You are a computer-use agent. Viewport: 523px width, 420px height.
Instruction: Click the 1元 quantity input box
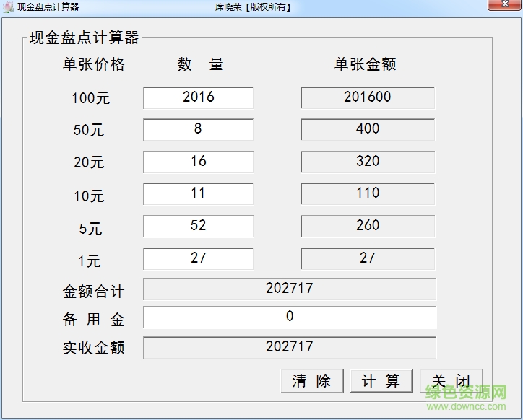[x=199, y=258]
